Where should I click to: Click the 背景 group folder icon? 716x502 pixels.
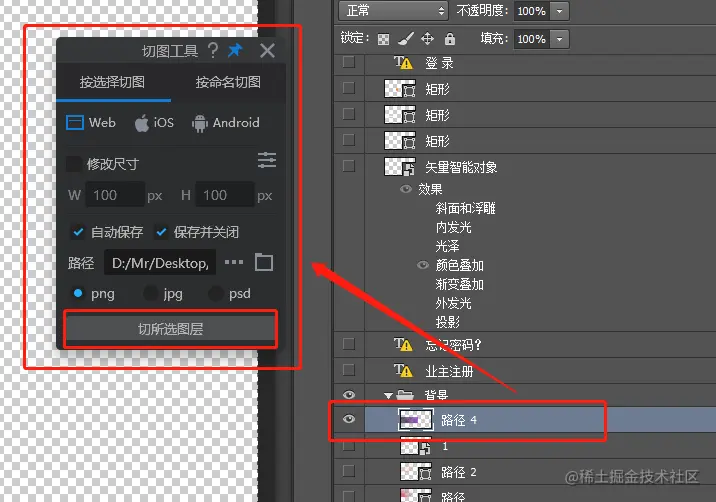[x=405, y=395]
